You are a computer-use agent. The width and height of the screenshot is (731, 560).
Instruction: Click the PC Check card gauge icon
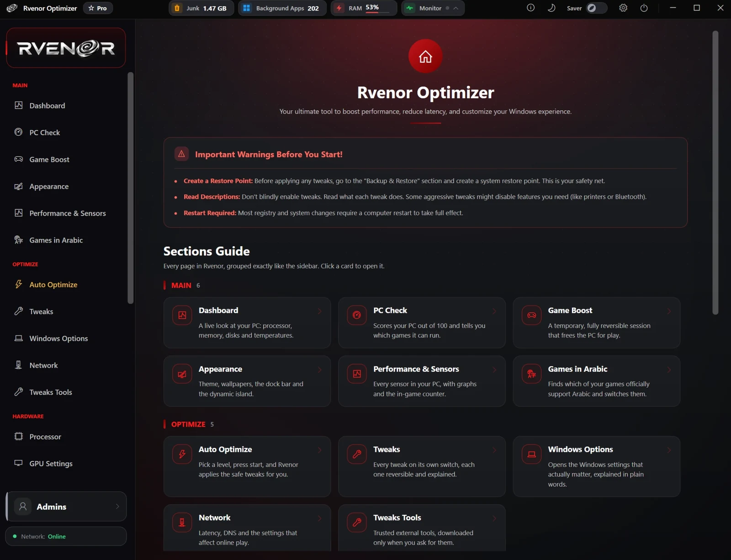tap(357, 315)
